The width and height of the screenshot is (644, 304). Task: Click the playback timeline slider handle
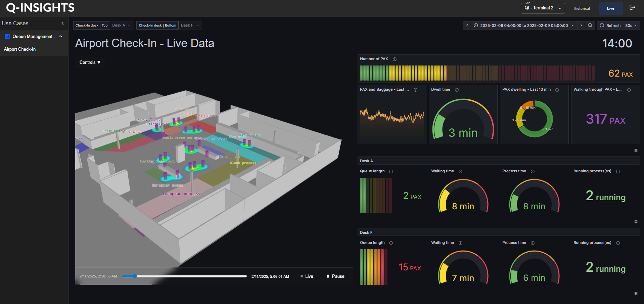click(135, 276)
